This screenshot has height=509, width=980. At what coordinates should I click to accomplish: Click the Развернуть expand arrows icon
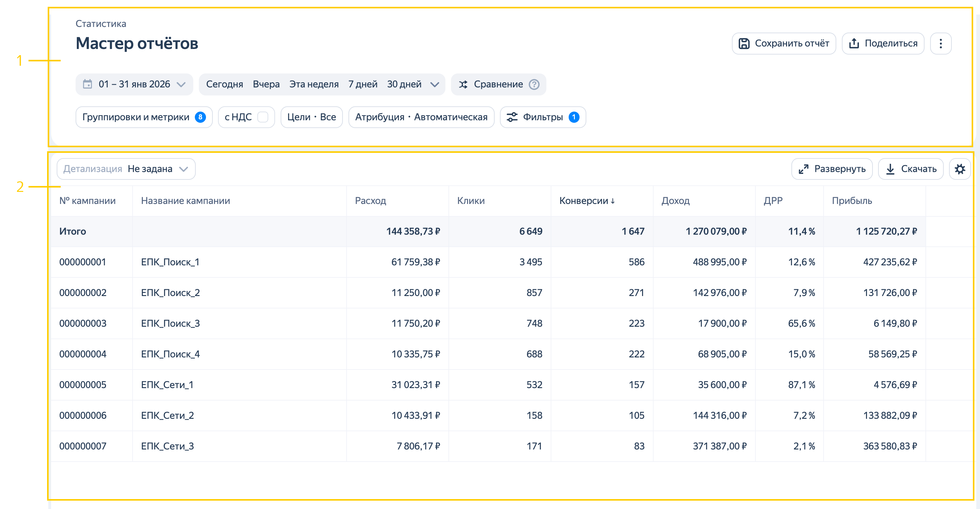[x=803, y=169]
